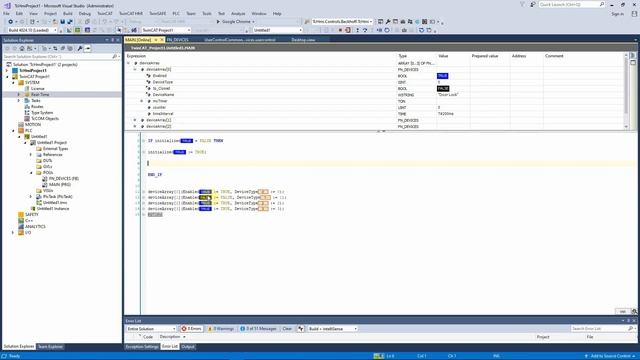Collapse deviceArray root in watch list
Viewport: 640px width, 360px height.
point(129,63)
